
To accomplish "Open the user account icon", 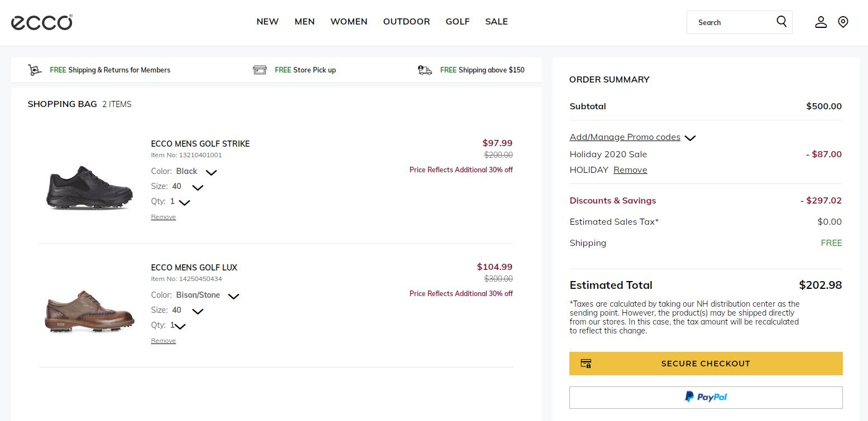I will tap(821, 22).
